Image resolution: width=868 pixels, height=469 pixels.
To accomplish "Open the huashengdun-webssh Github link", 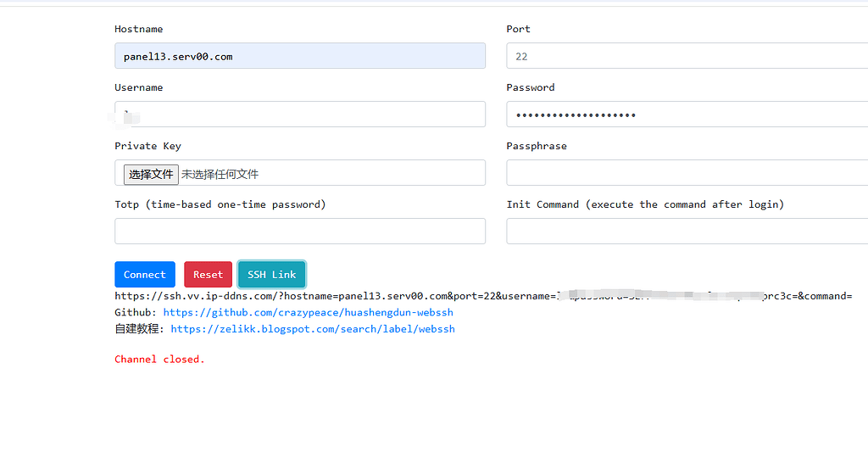I will pyautogui.click(x=308, y=312).
